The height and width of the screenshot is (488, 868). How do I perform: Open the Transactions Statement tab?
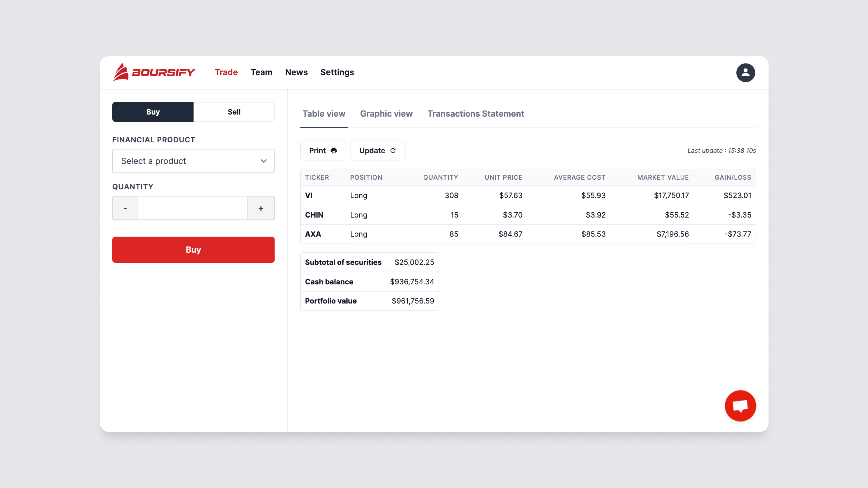pyautogui.click(x=475, y=113)
